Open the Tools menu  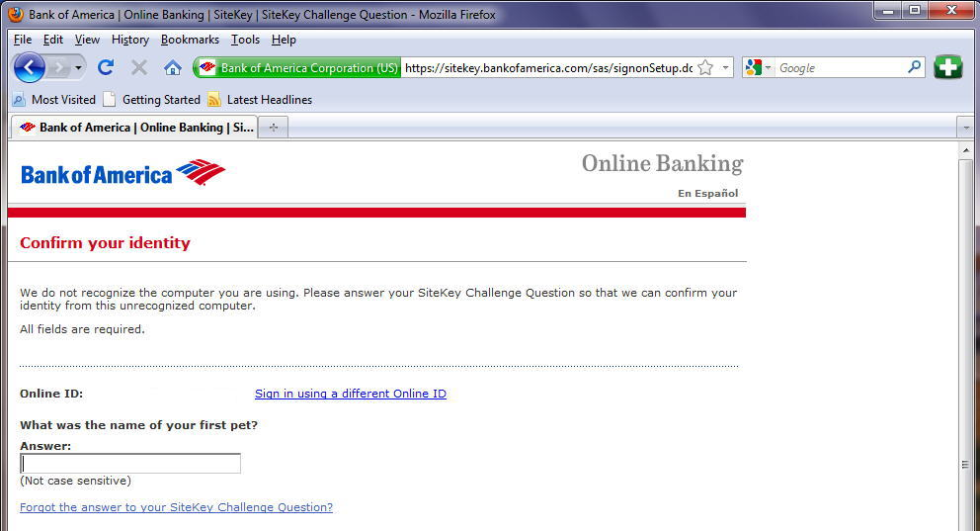point(245,40)
